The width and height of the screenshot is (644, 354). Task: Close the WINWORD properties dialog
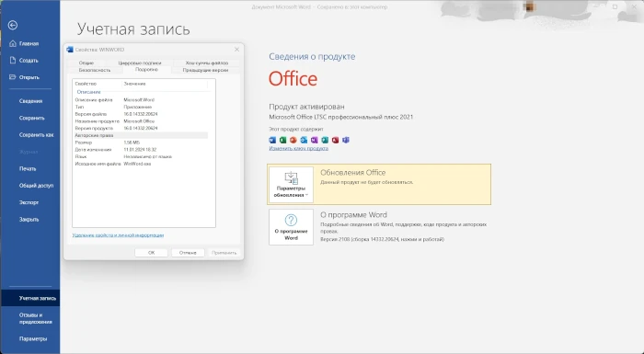pyautogui.click(x=237, y=50)
